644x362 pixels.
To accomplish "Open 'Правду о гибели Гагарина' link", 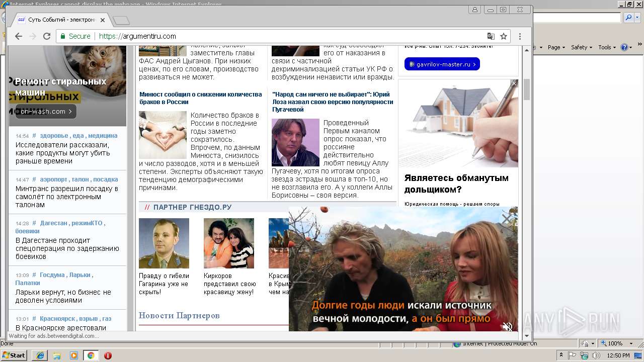I will click(164, 284).
